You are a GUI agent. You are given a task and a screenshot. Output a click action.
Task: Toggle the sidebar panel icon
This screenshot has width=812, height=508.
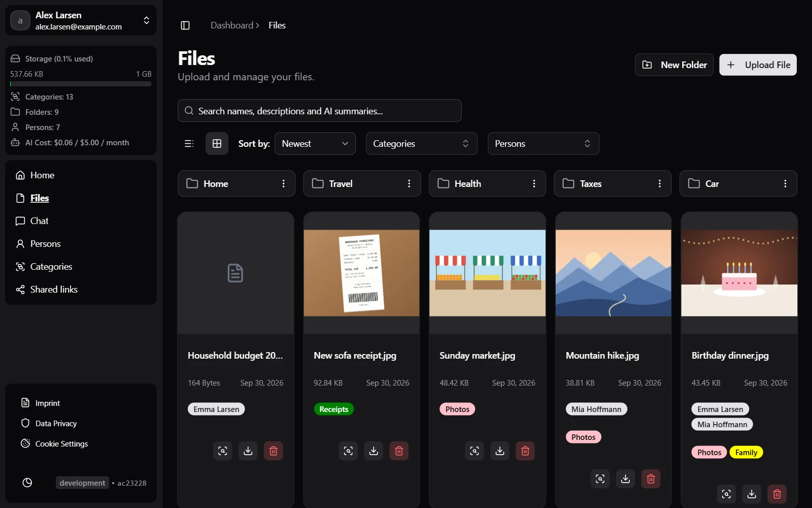pos(185,25)
